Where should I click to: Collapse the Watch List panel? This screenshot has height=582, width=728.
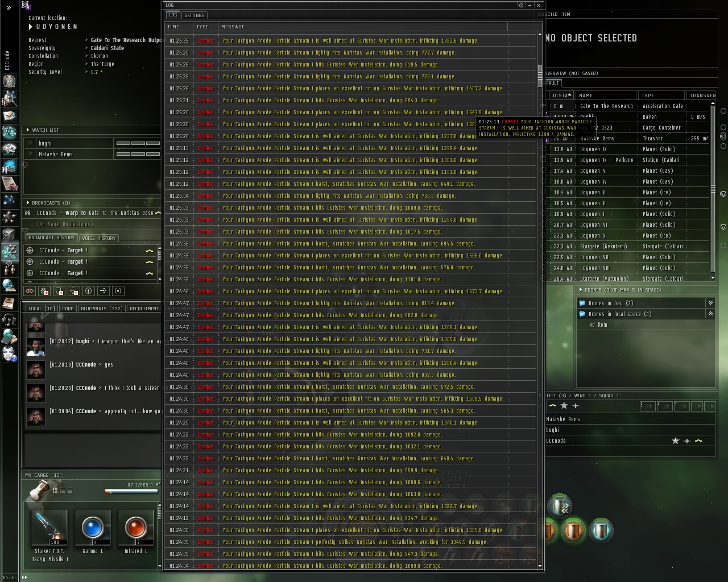27,130
